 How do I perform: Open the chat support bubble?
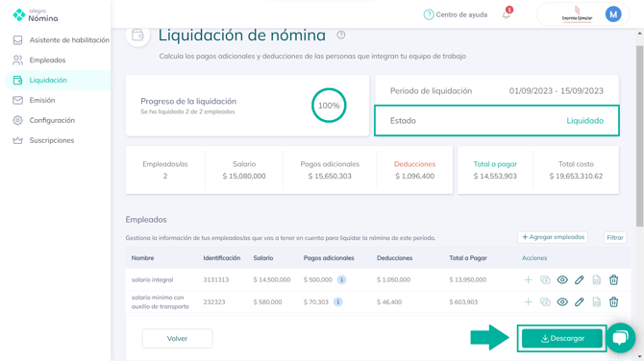click(x=621, y=338)
